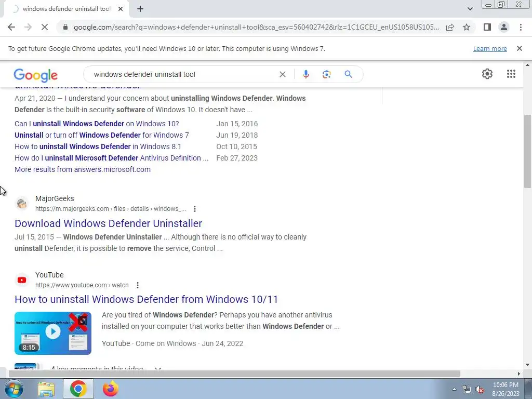Open the YouTube result options menu
Viewport: 532px width, 399px height.
(x=137, y=285)
